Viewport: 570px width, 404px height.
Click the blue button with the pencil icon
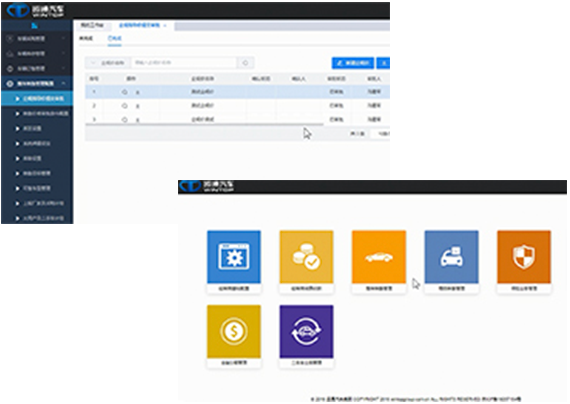point(353,63)
